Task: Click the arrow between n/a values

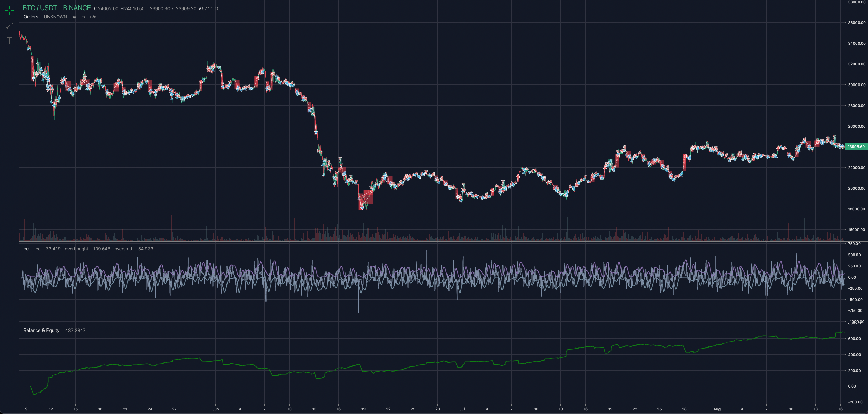Action: coord(84,17)
